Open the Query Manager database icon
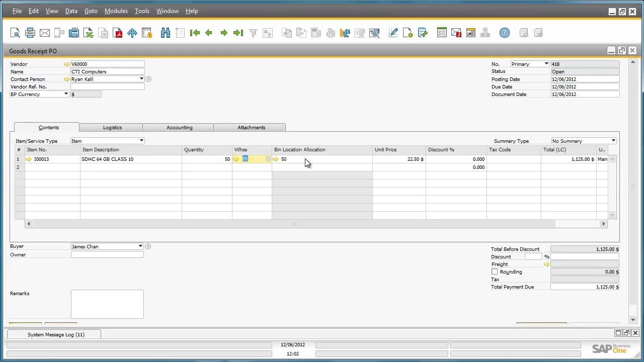This screenshot has height=362, width=644. point(423,33)
